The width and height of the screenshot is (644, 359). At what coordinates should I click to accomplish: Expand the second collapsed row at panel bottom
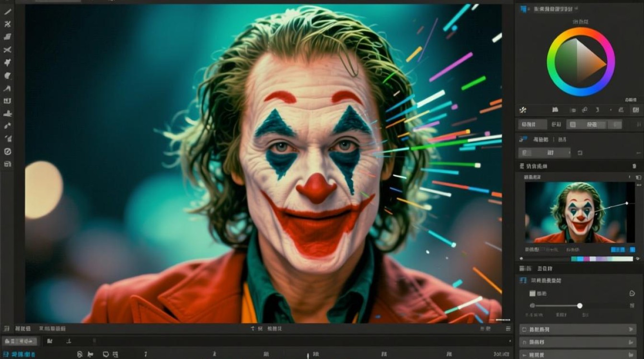point(577,342)
